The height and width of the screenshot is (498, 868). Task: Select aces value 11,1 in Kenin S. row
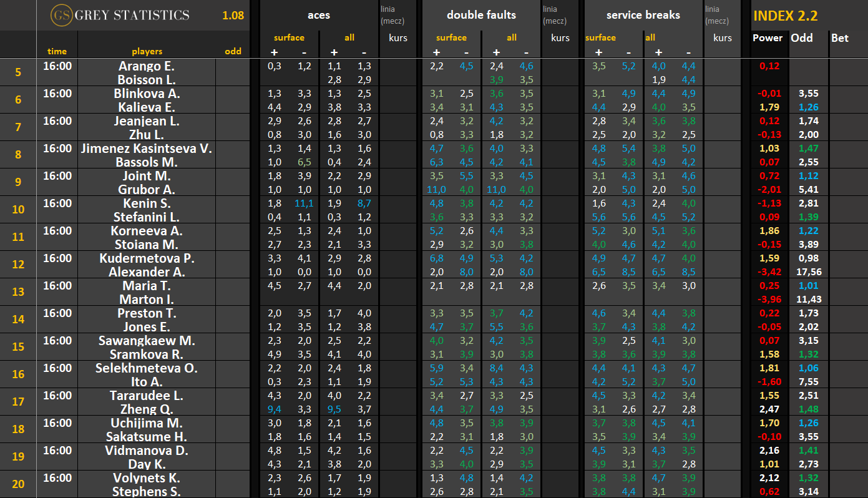point(305,203)
